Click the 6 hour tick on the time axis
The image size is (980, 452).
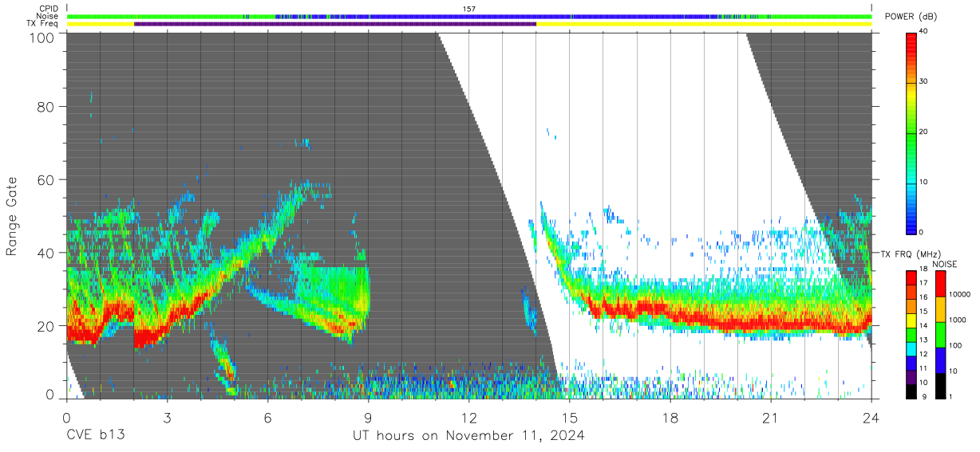[x=267, y=418]
